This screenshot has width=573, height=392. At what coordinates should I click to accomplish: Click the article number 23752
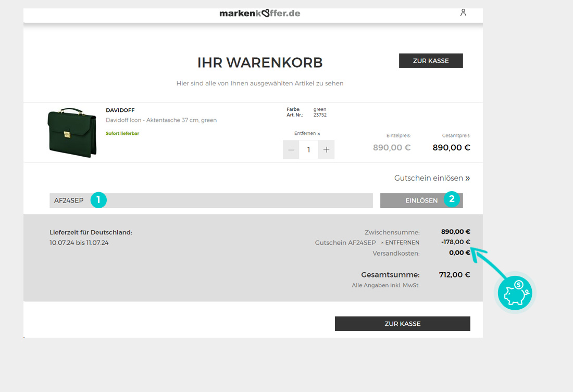[x=320, y=115]
